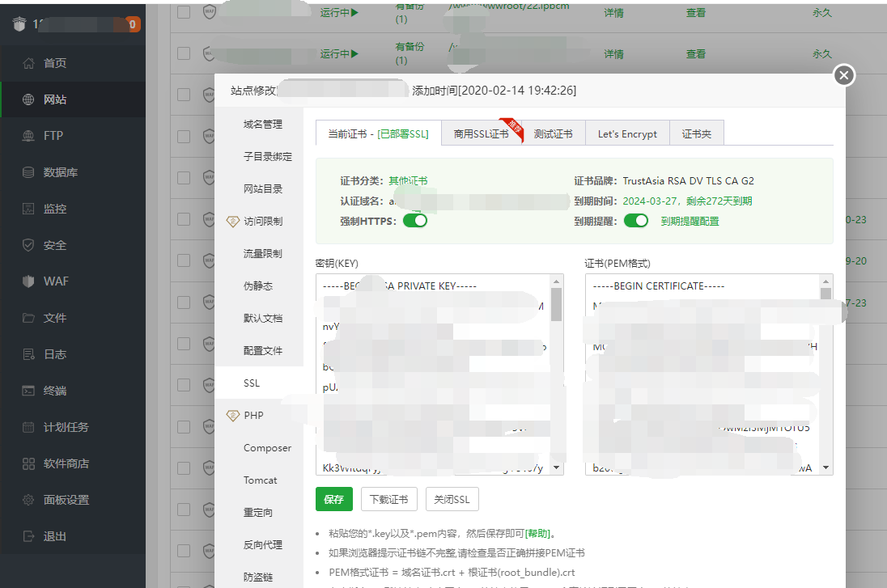This screenshot has width=887, height=588.
Task: Click the panel shield logo at sidebar top
Action: coord(19,23)
